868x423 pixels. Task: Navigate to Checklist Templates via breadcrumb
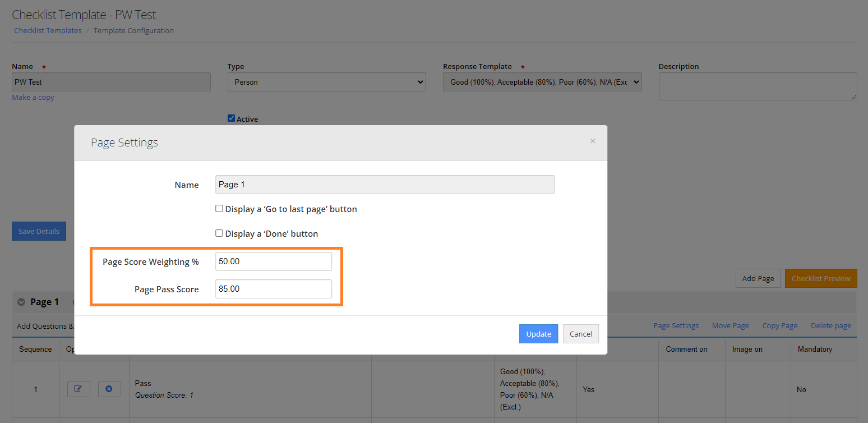pyautogui.click(x=48, y=30)
